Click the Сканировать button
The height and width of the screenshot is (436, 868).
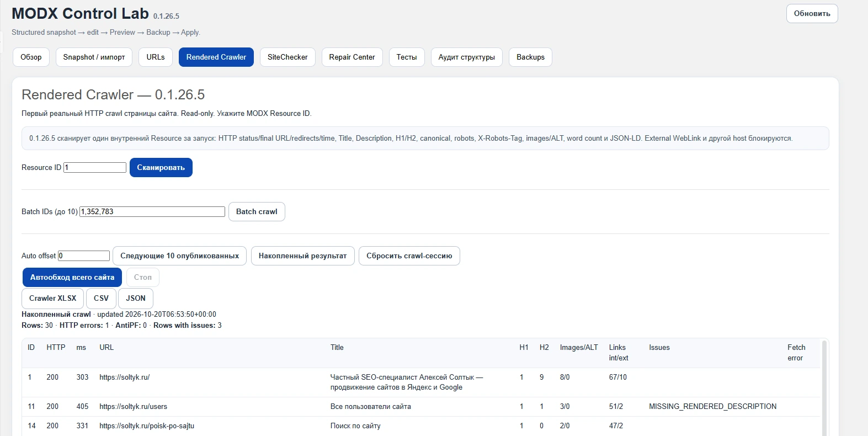click(x=161, y=167)
